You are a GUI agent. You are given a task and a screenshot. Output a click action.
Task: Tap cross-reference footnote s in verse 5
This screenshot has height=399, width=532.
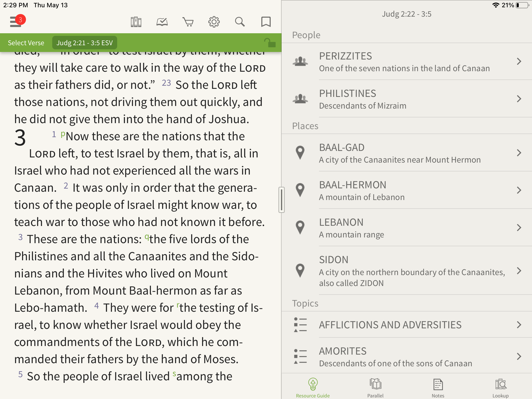click(174, 374)
